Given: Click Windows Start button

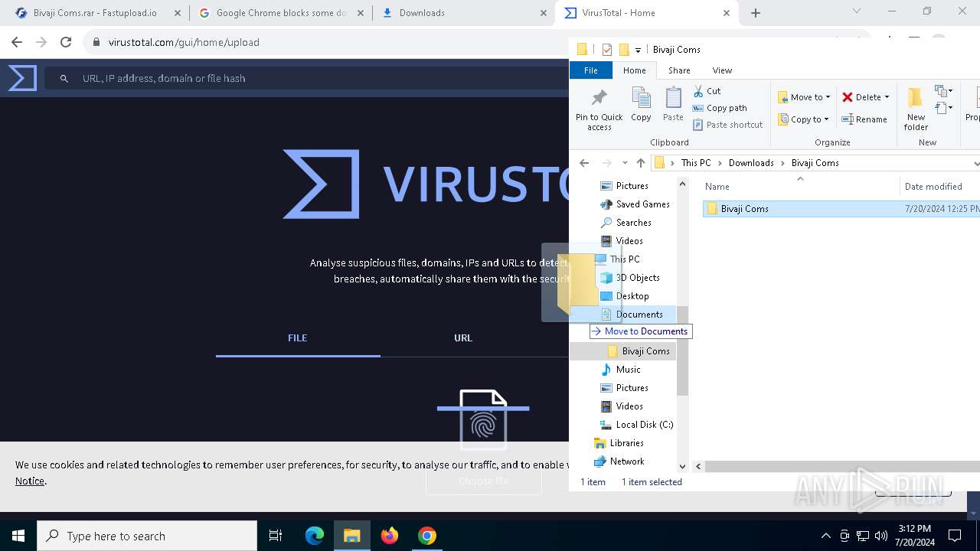Looking at the screenshot, I should [18, 536].
